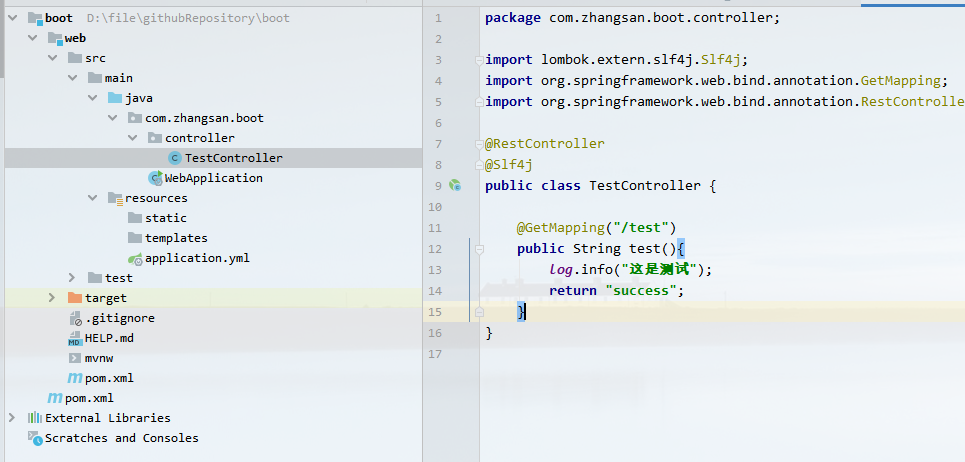Click the @GetMapping annotation in code

561,228
